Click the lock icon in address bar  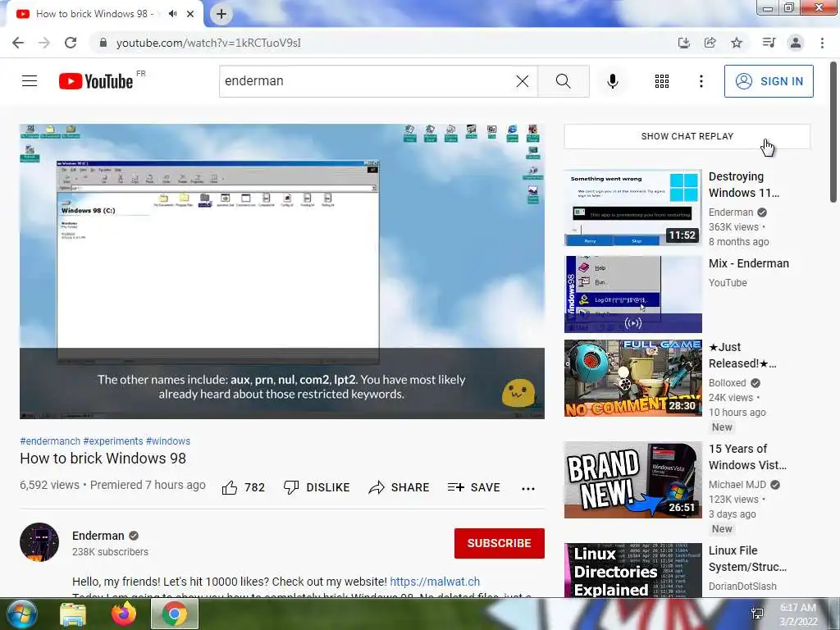point(103,43)
